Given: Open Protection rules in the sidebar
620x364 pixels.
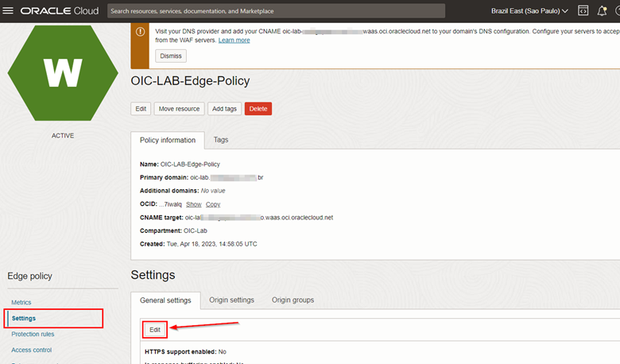Looking at the screenshot, I should point(33,334).
